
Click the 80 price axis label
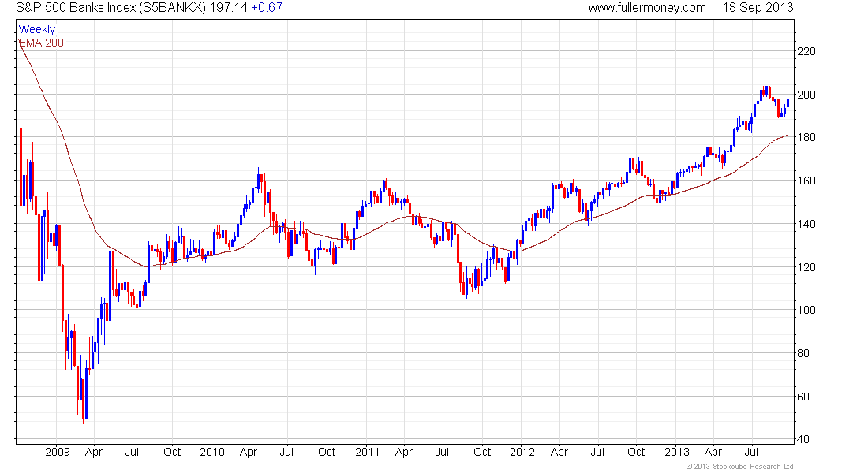803,353
